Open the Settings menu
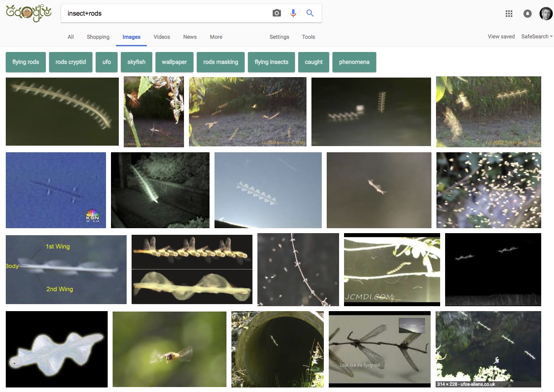 (x=279, y=37)
